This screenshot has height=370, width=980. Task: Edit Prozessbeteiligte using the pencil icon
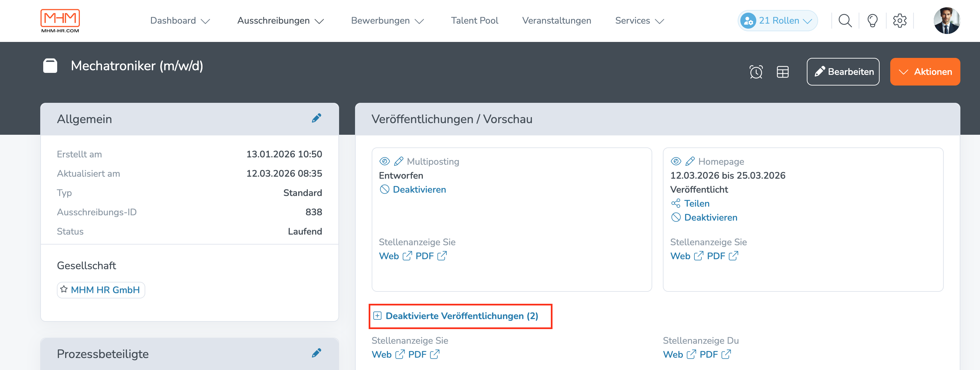[x=317, y=353]
